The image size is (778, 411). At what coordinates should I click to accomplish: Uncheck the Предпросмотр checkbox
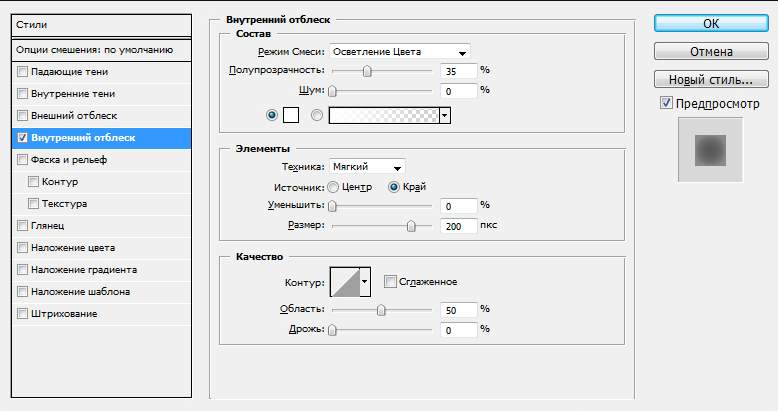coord(666,103)
